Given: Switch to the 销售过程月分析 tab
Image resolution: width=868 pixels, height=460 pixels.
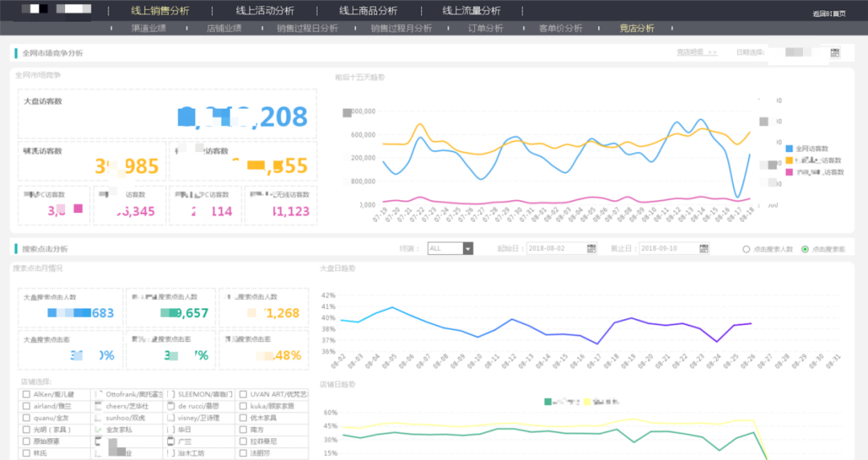Looking at the screenshot, I should [x=401, y=28].
